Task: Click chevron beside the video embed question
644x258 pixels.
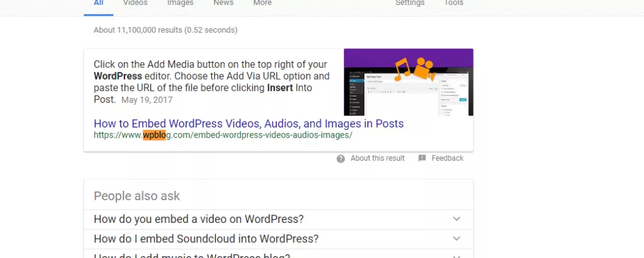Action: point(457,219)
